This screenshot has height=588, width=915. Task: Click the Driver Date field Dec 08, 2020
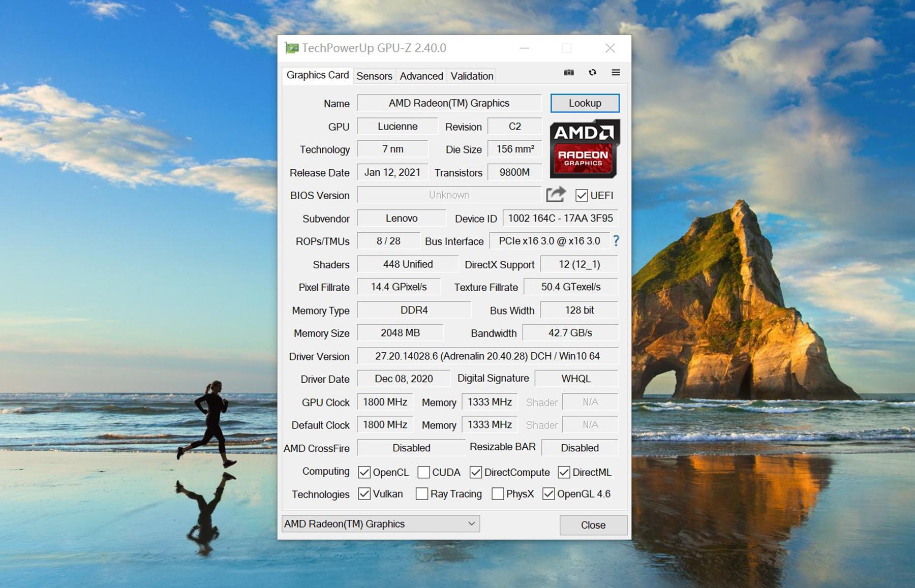pos(404,379)
